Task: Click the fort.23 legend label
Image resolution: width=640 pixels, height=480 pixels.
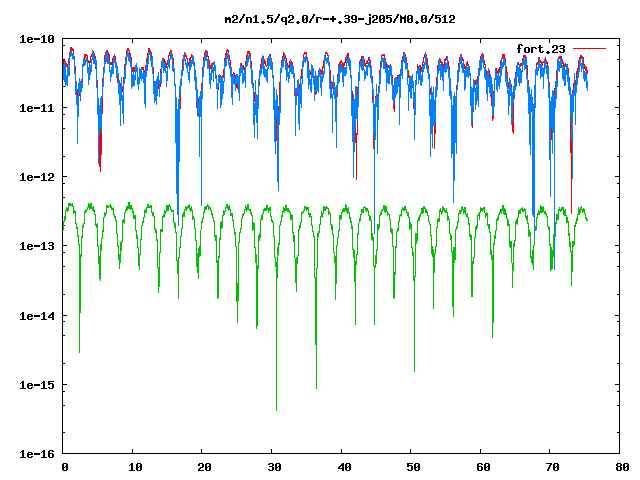Action: pos(540,49)
